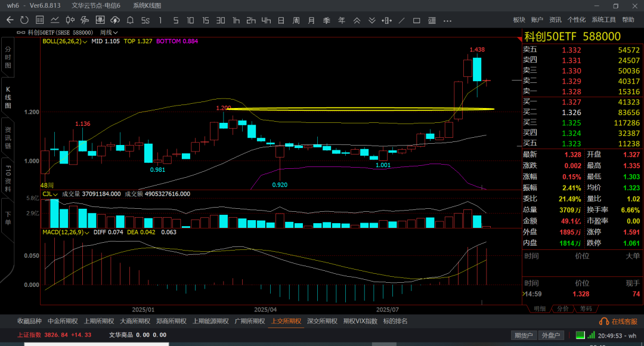This screenshot has height=346, width=644.
Task: Select the 5s period in the toolbar
Action: (145, 20)
